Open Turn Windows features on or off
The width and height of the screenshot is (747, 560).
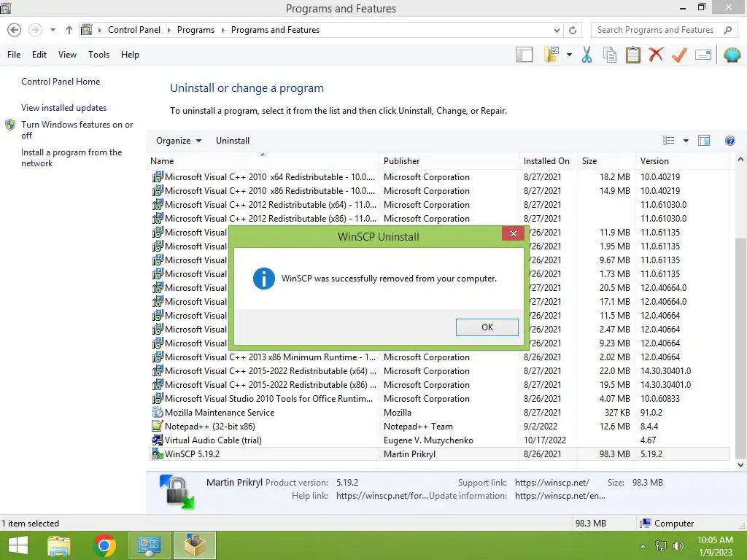pos(77,130)
